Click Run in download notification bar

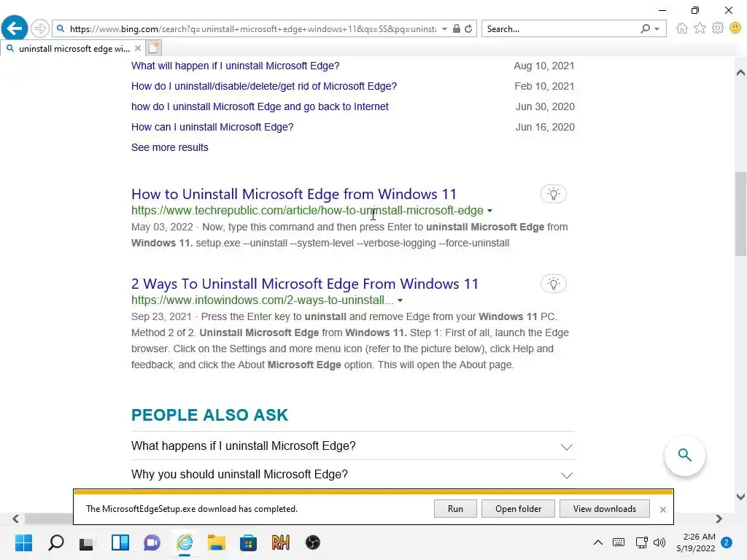click(x=455, y=508)
